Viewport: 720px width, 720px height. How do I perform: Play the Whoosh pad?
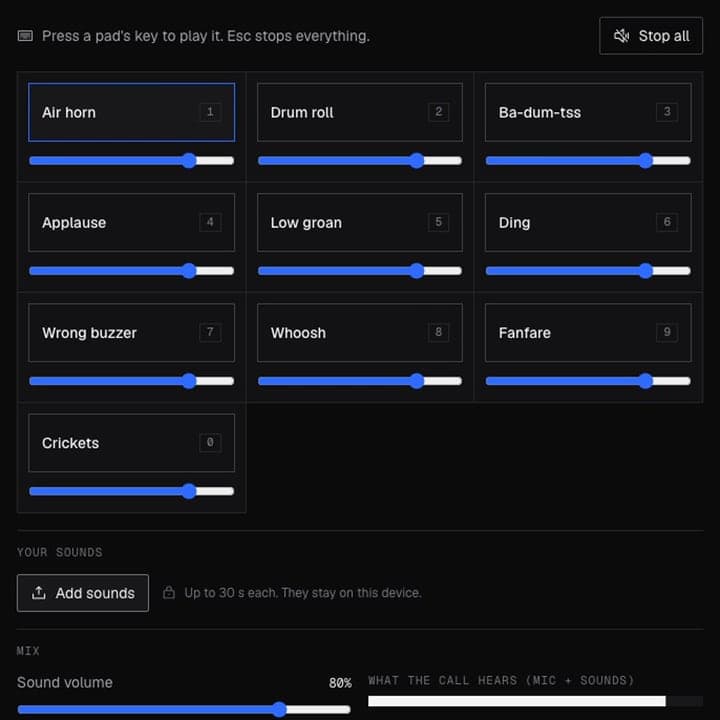pyautogui.click(x=360, y=332)
